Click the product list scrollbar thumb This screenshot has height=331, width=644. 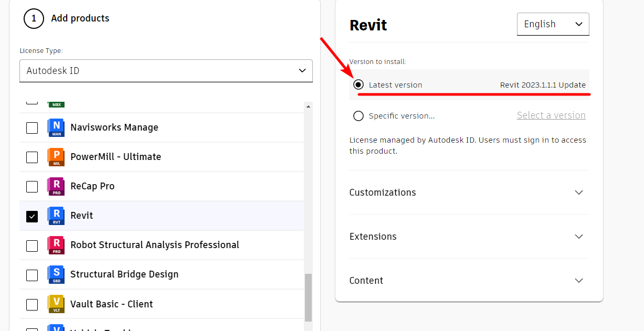[308, 297]
